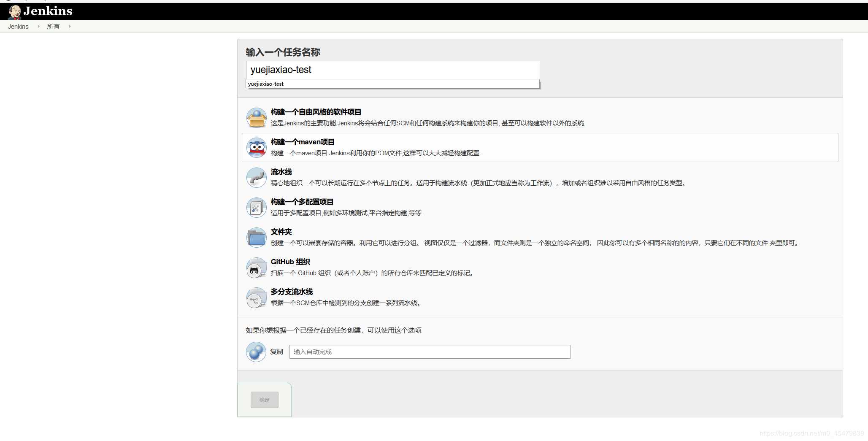Click the pipeline description text
This screenshot has height=441, width=868.
[479, 183]
